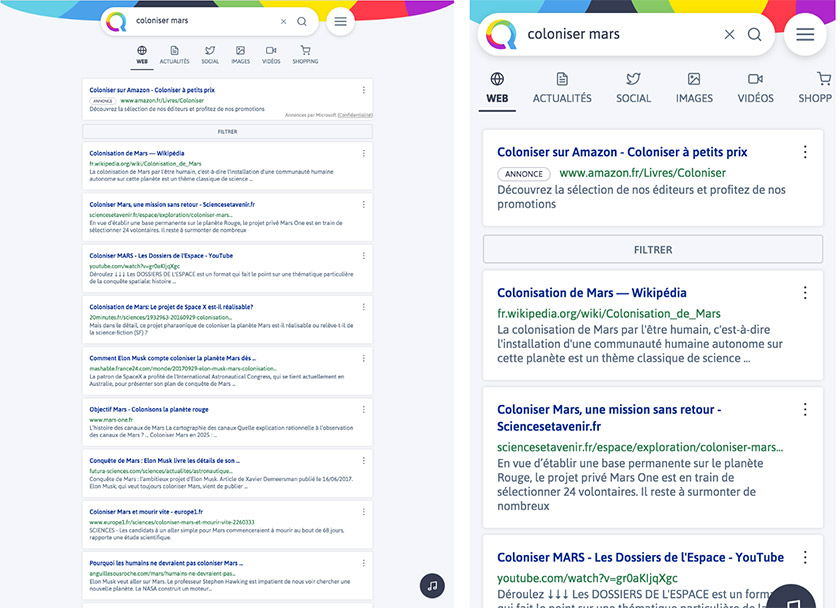This screenshot has width=840, height=608.
Task: Open Sciencesetavenir.fr result title, right view
Action: point(609,418)
